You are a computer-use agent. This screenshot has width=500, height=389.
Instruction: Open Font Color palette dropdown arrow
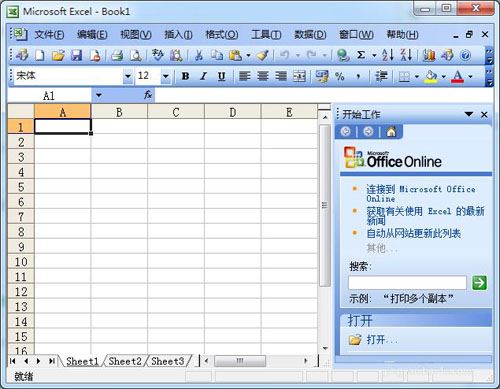click(x=470, y=77)
